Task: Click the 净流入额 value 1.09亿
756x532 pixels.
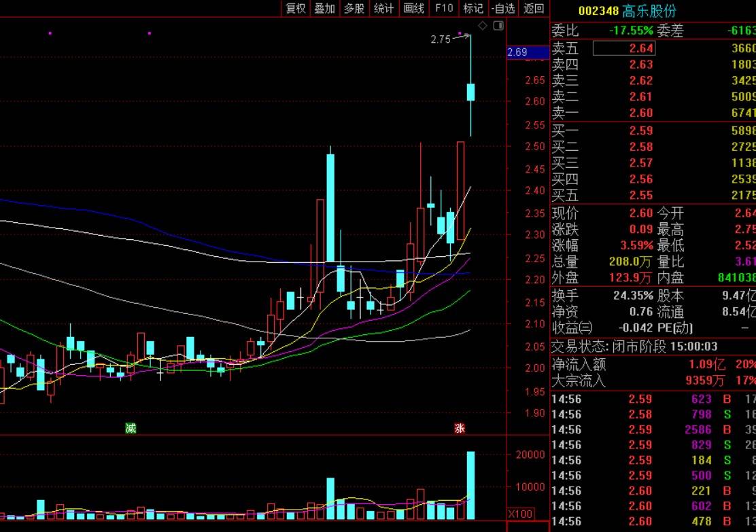Action: 706,364
